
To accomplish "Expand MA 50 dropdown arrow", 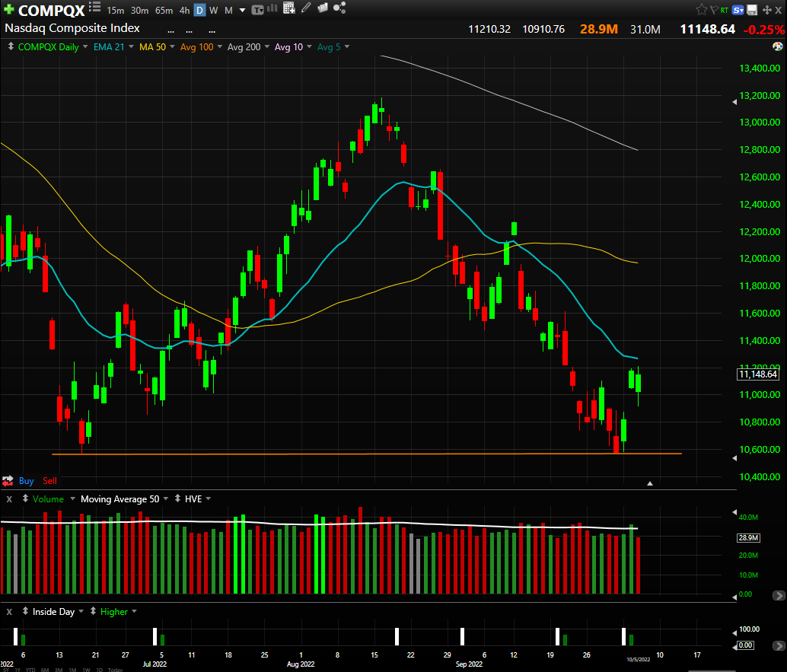I will point(172,46).
